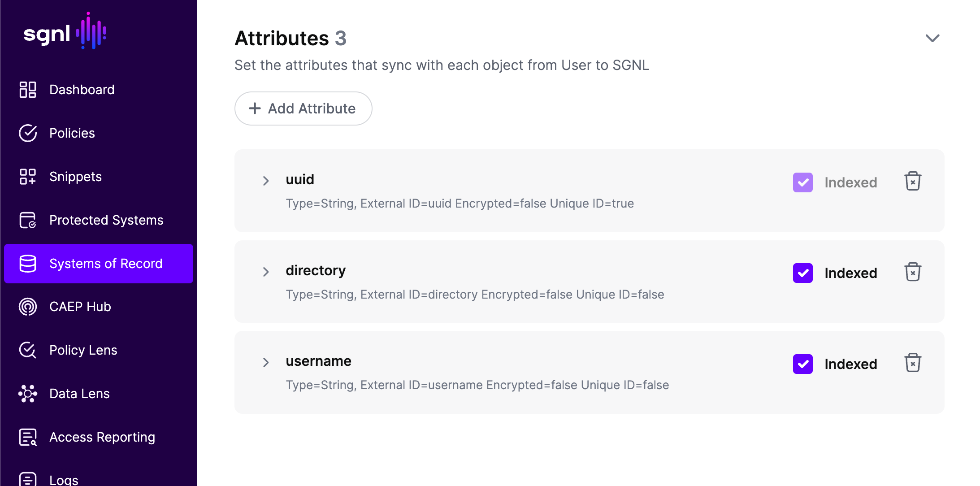Toggle Indexed checkbox for uuid attribute
980x486 pixels.
802,182
